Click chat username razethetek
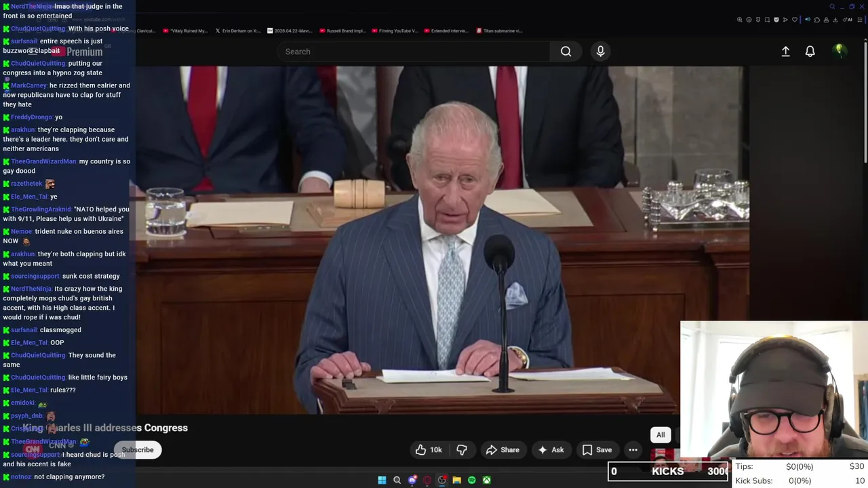868x488 pixels. [x=26, y=184]
